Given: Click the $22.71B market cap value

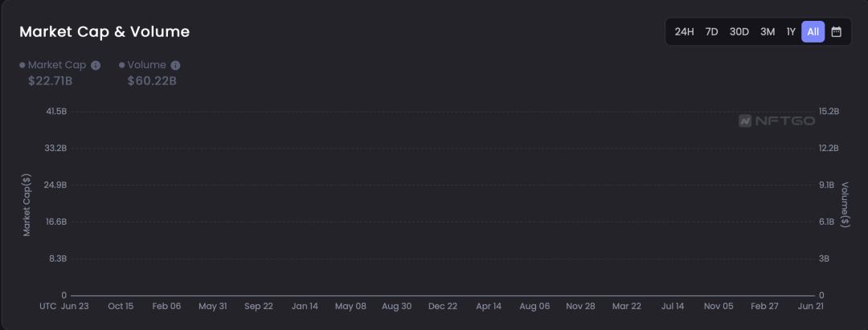Looking at the screenshot, I should tap(51, 81).
